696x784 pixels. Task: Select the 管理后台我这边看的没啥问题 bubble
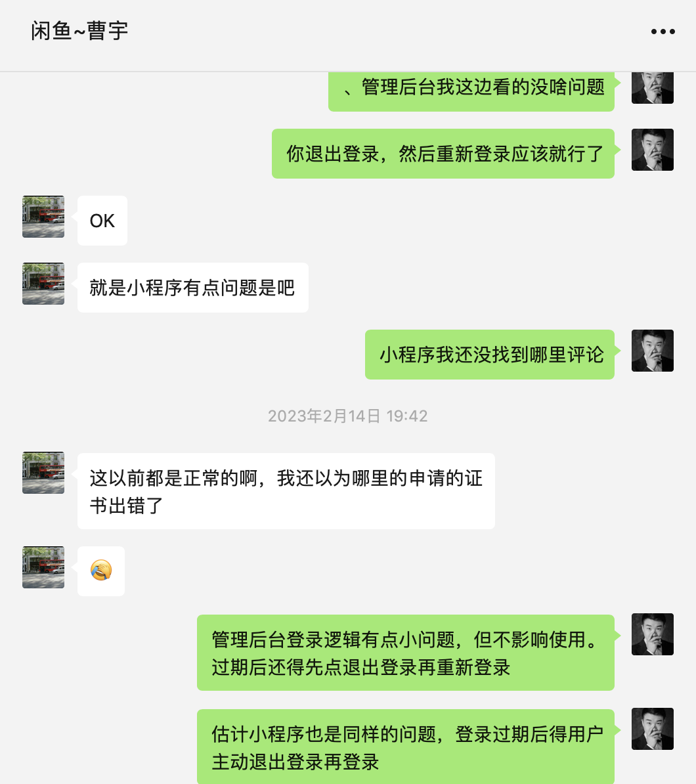click(471, 91)
